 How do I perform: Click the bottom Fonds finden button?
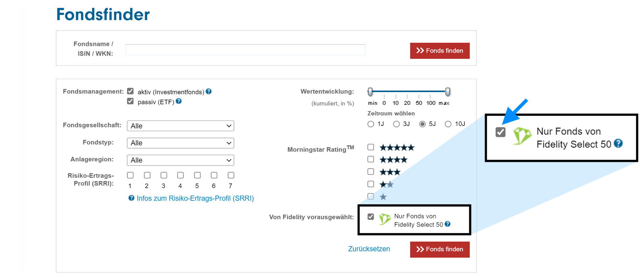click(440, 249)
